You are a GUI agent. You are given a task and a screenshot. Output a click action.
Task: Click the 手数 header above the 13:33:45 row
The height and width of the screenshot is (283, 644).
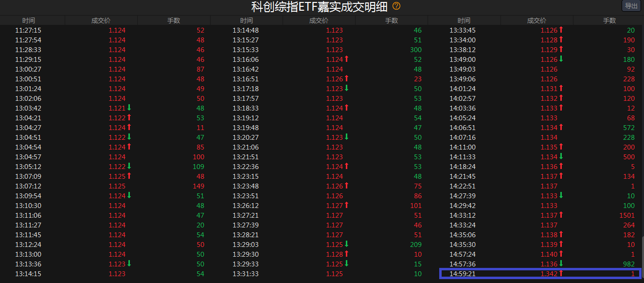(x=609, y=20)
